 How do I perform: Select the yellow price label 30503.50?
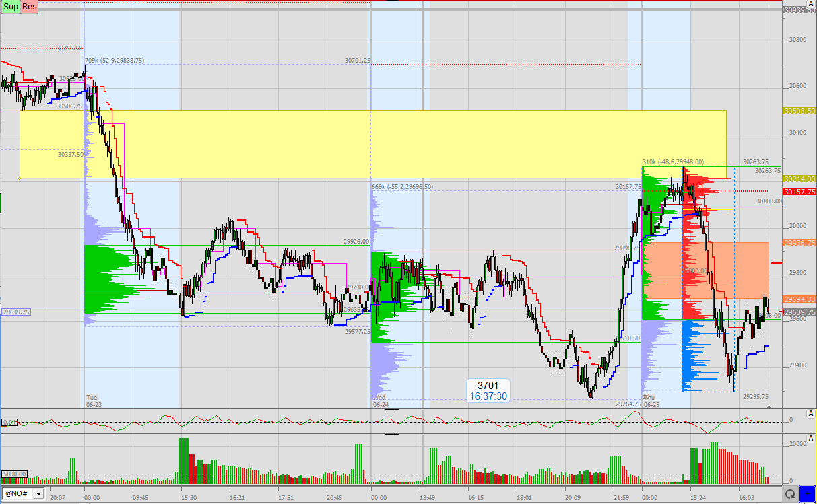(x=799, y=111)
